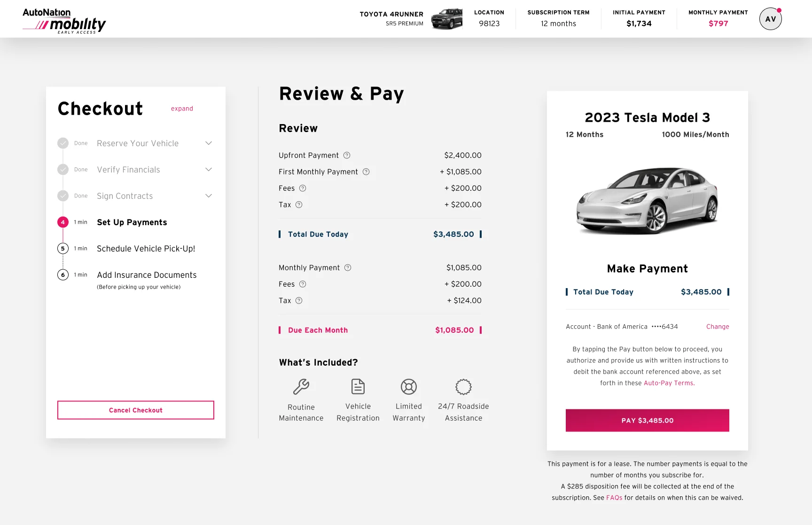Screen dimensions: 812x525
Task: Expand the Sign Contracts step chevron
Action: (x=209, y=196)
